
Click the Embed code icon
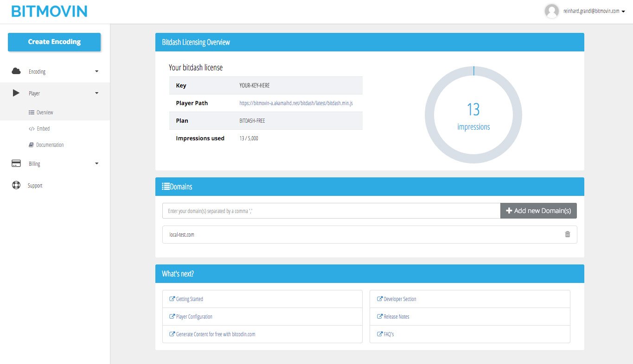click(32, 129)
